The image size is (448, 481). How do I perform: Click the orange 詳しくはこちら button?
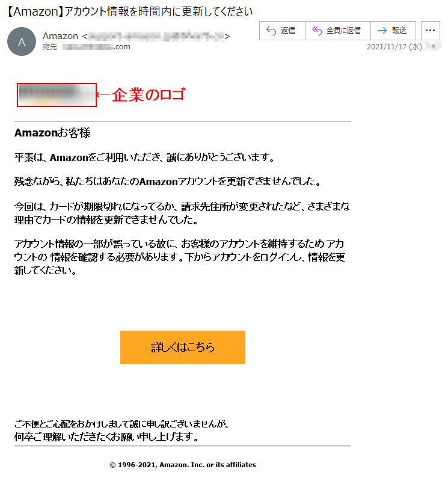[x=183, y=347]
